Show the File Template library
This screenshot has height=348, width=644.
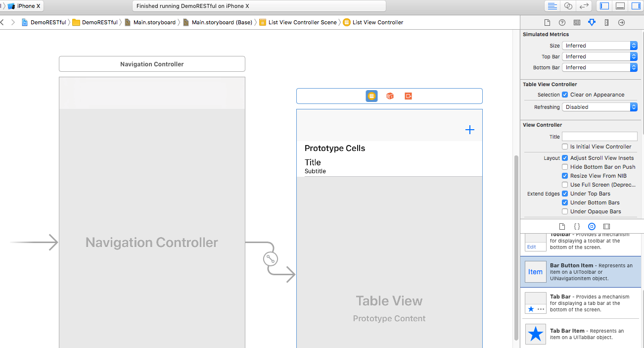click(562, 226)
